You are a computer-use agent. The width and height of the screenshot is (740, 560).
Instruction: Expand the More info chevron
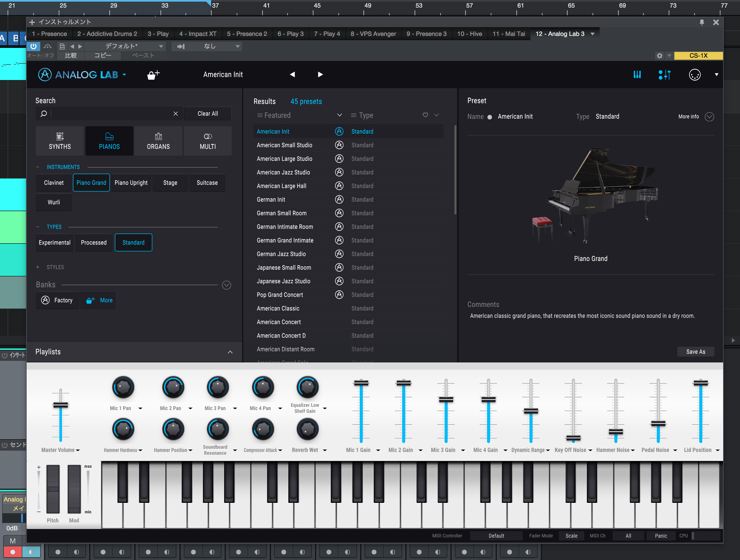coord(709,116)
